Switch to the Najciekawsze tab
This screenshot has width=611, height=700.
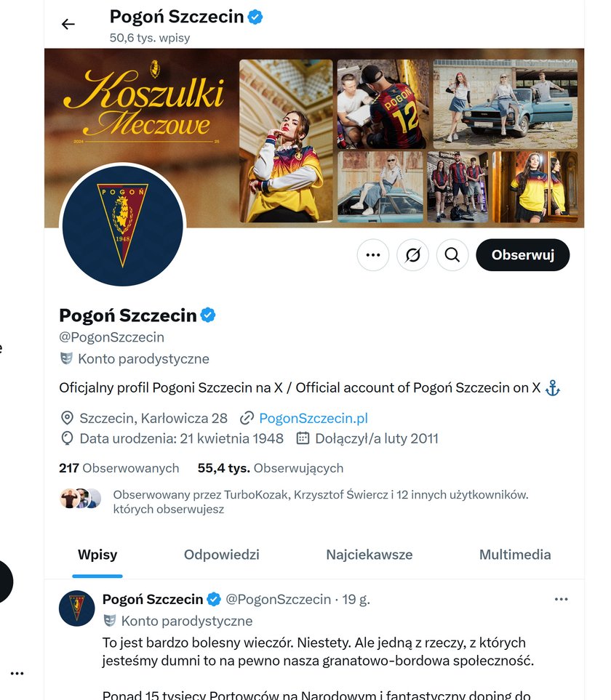click(x=370, y=555)
